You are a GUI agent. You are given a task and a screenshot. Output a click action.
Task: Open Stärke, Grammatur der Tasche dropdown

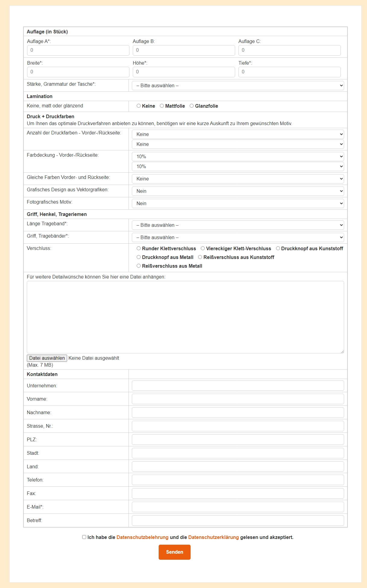point(238,85)
